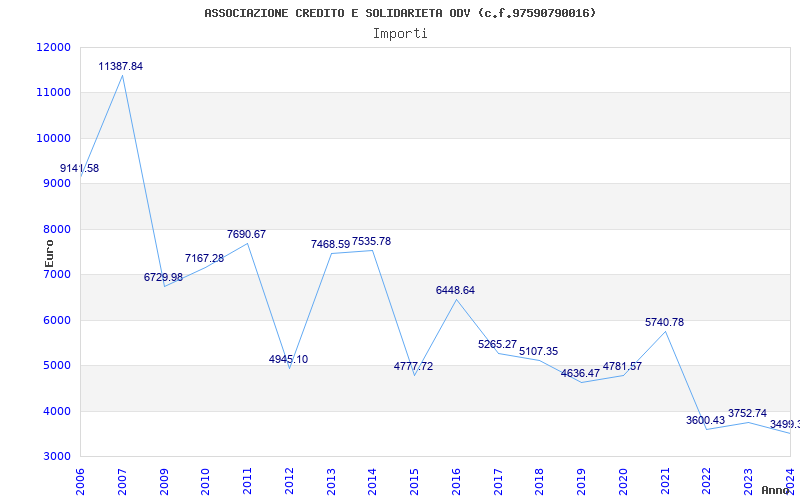800x500 pixels.
Task: Click the 3000 y-axis tick label
Action: click(x=57, y=457)
